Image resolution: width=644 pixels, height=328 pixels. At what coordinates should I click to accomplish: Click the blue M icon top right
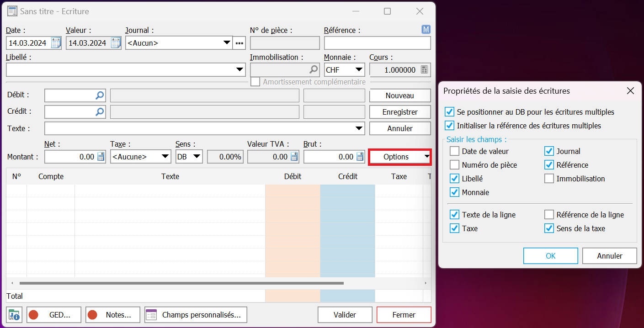[x=426, y=30]
